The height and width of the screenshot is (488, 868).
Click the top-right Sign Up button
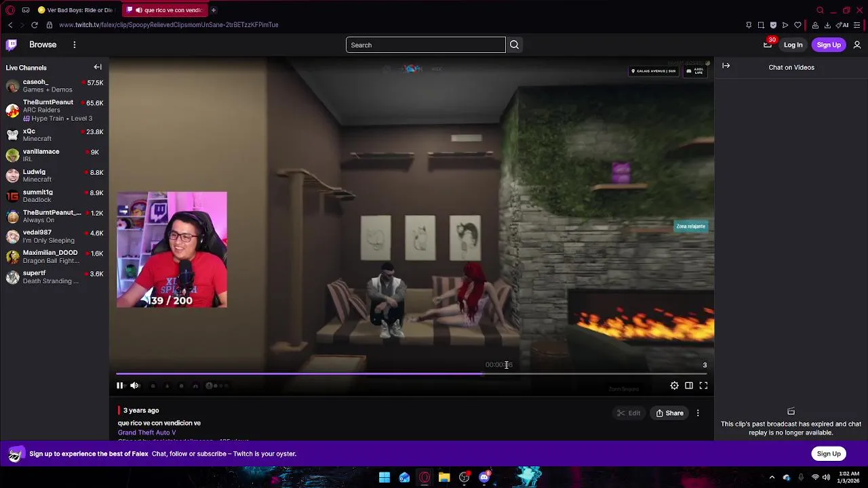[x=829, y=45]
